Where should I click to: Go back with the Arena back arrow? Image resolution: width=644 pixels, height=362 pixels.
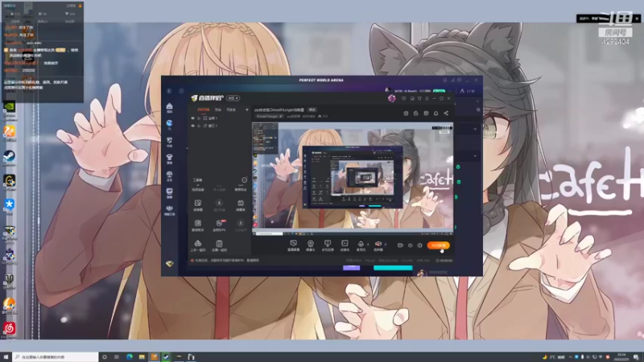tap(169, 91)
